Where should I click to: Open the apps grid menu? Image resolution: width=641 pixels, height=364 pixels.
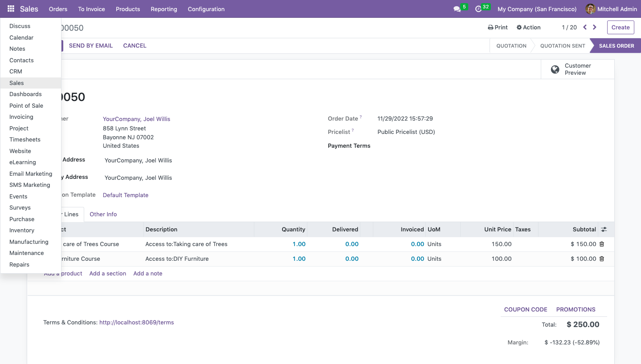click(10, 9)
